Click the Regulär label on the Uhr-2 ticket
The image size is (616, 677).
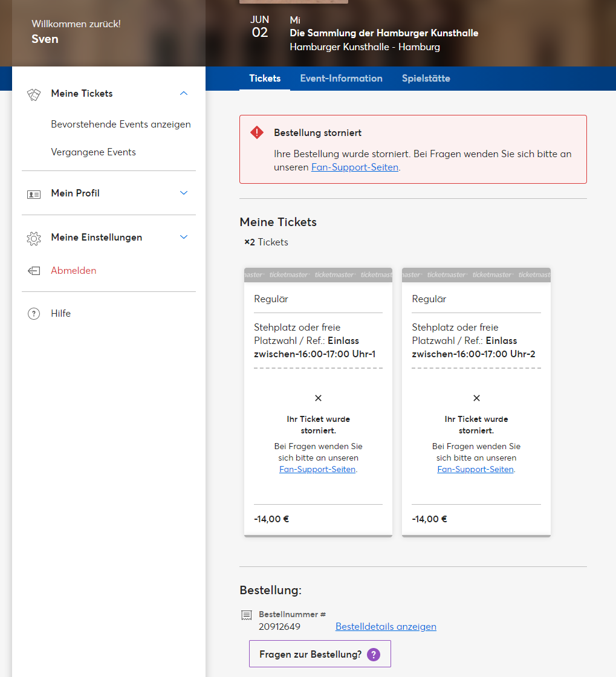click(429, 299)
